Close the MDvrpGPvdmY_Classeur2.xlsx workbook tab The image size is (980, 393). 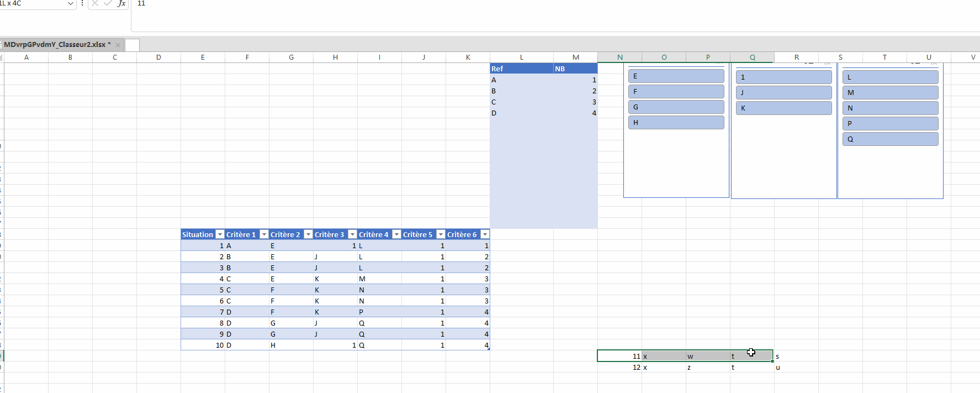point(118,45)
